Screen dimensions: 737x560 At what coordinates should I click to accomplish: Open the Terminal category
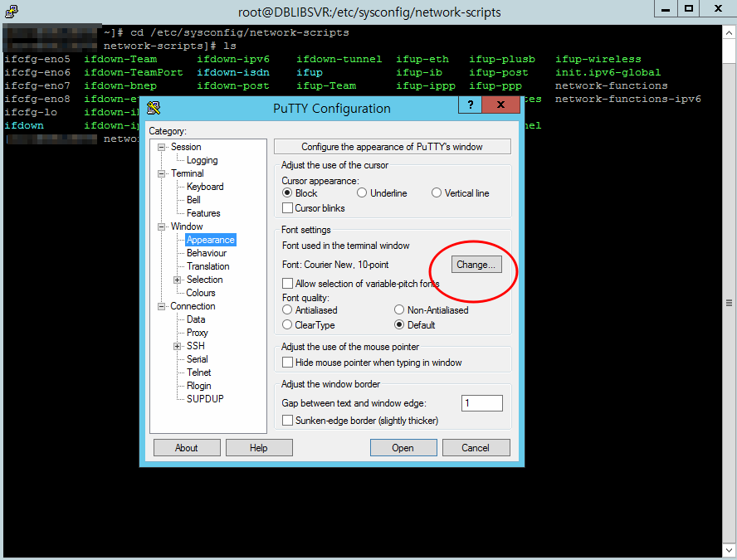click(187, 173)
